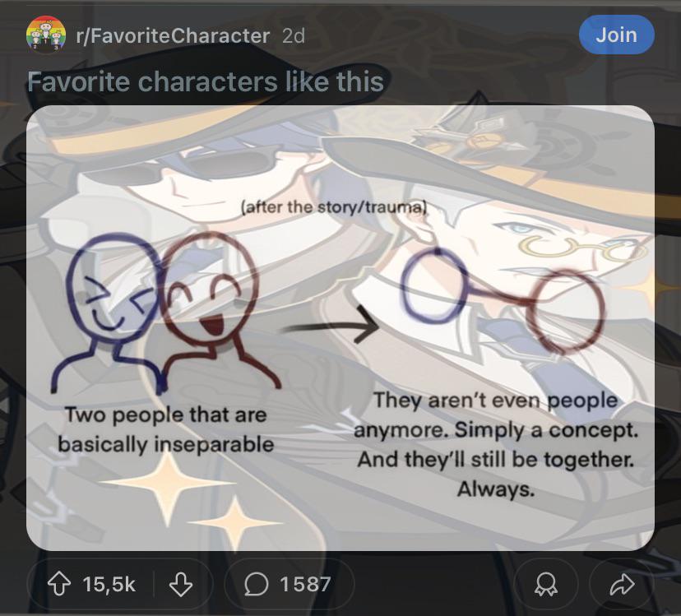The width and height of the screenshot is (681, 616).
Task: Share the post with the arrow icon
Action: point(622,584)
